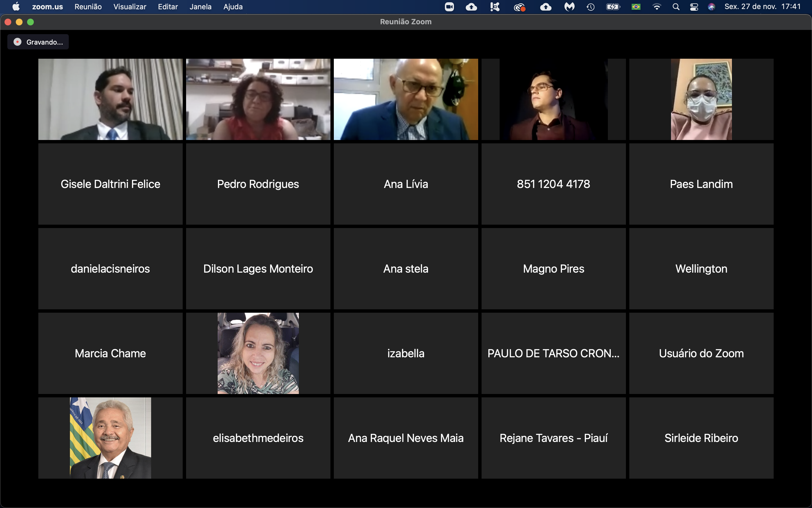Select the Wellington participant tile

(x=701, y=269)
